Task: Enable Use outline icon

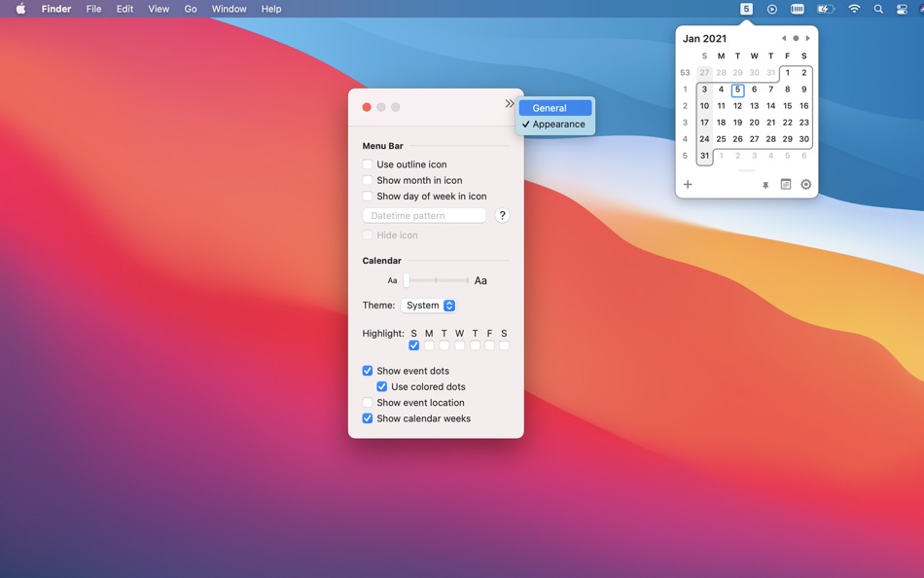Action: click(367, 164)
